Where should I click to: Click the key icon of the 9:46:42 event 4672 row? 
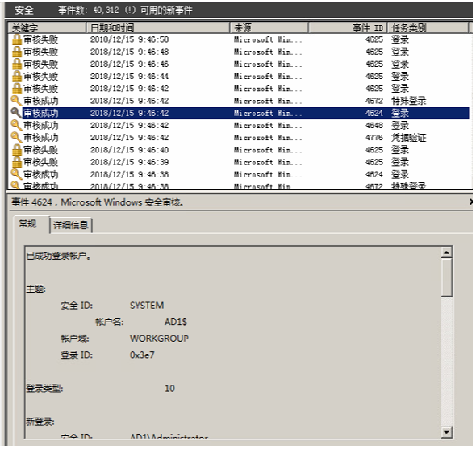[x=16, y=101]
